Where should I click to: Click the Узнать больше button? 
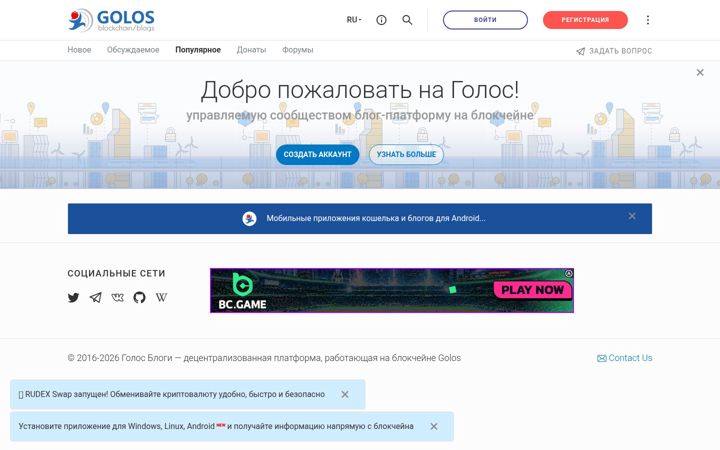(406, 155)
